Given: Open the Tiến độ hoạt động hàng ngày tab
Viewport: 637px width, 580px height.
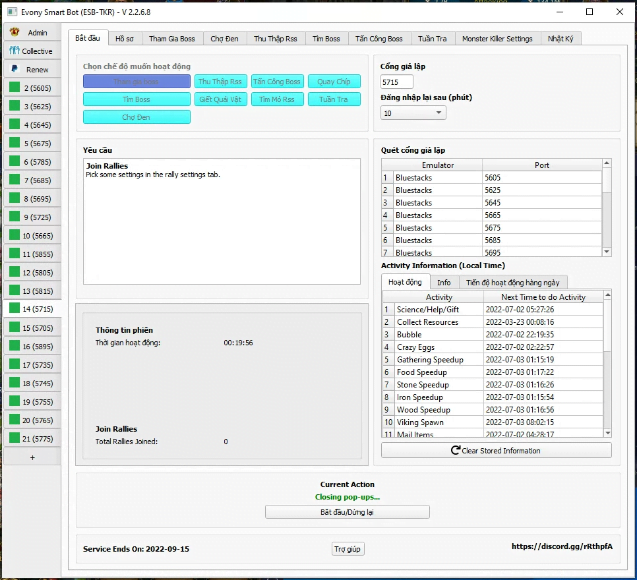Looking at the screenshot, I should tap(513, 283).
